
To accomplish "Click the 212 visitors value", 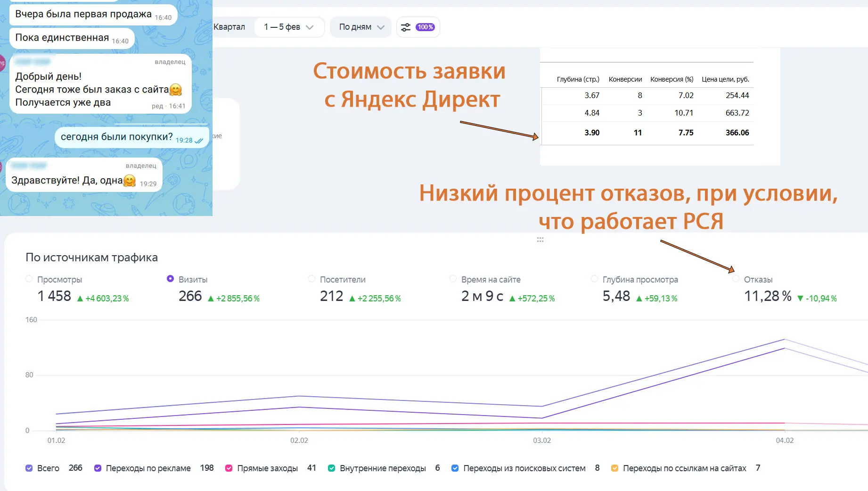I will (x=332, y=296).
